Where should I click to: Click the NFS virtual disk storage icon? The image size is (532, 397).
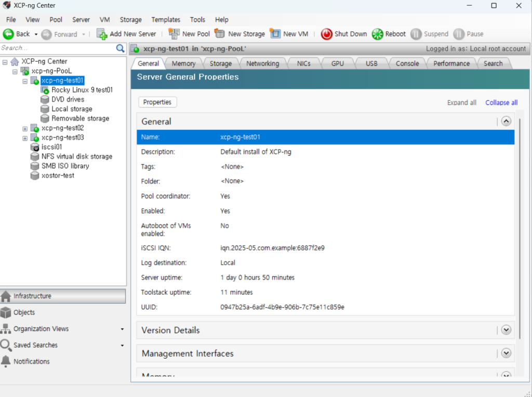pyautogui.click(x=35, y=156)
